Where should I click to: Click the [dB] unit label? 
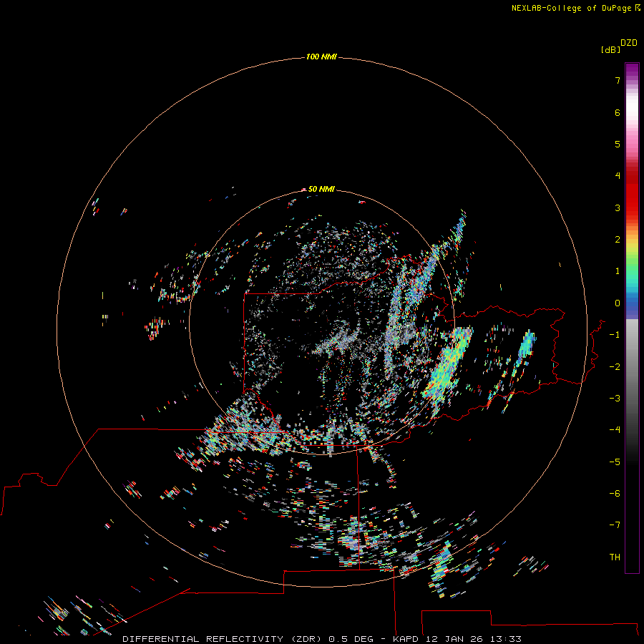click(611, 49)
